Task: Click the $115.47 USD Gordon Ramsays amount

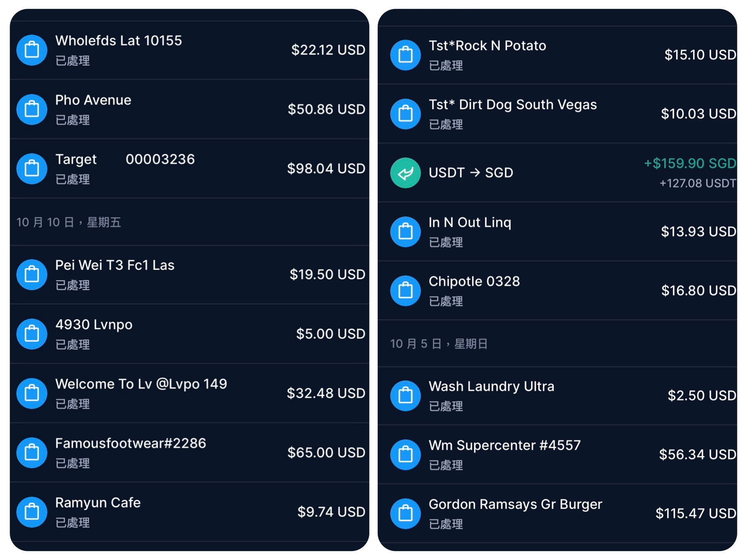Action: (x=696, y=514)
